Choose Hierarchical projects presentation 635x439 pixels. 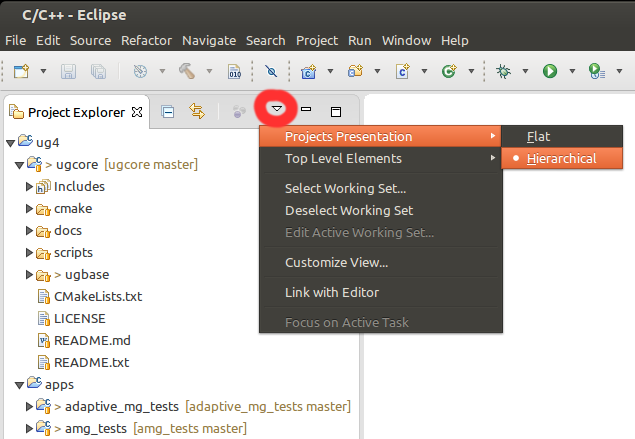(x=562, y=158)
